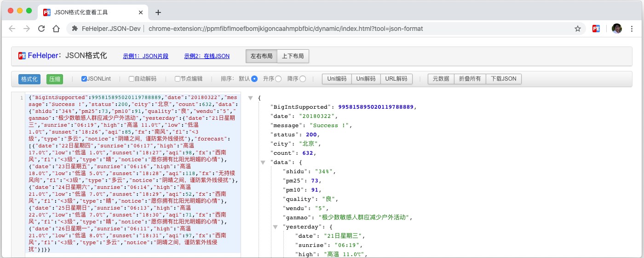Screen dimensions: 644x258
Task: Select the JSON格式化查看工具 tab
Action: (93, 12)
